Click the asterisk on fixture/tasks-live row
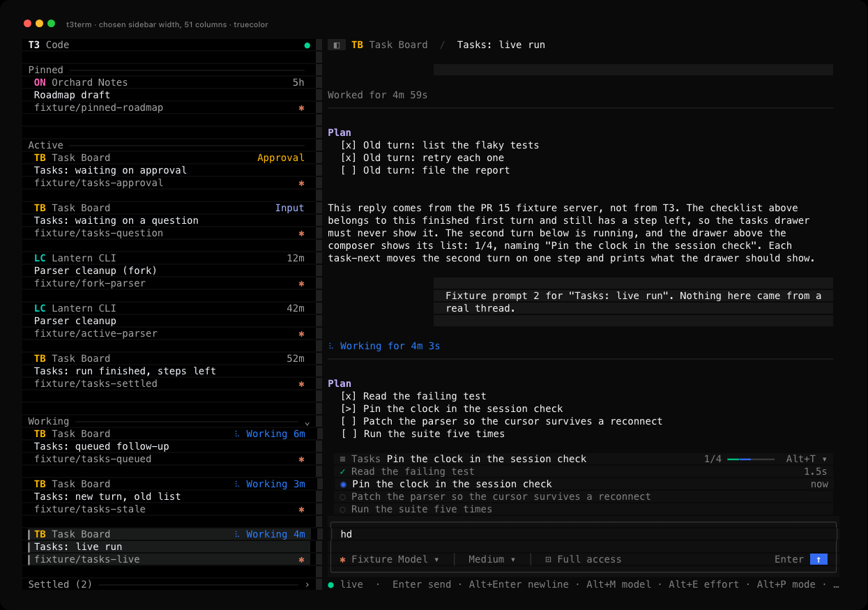Image resolution: width=868 pixels, height=610 pixels. tap(302, 560)
